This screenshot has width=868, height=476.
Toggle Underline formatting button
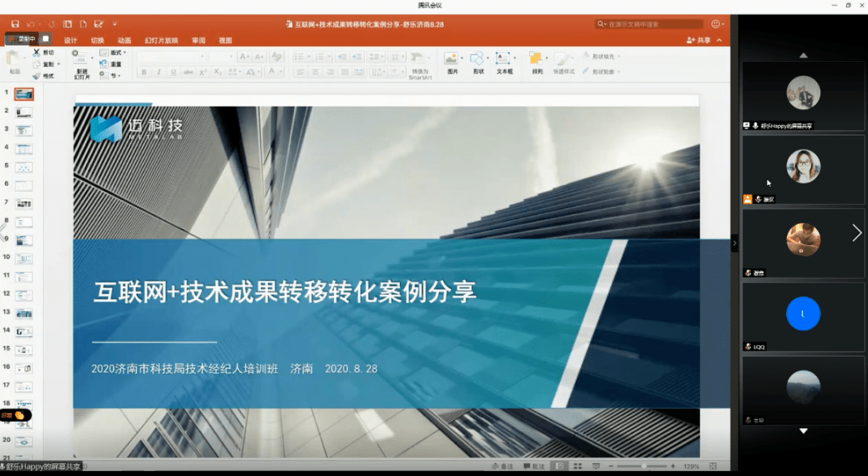click(x=173, y=72)
